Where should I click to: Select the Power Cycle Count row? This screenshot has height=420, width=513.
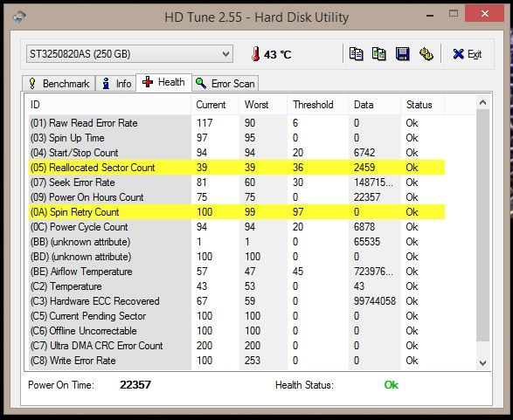[237, 227]
